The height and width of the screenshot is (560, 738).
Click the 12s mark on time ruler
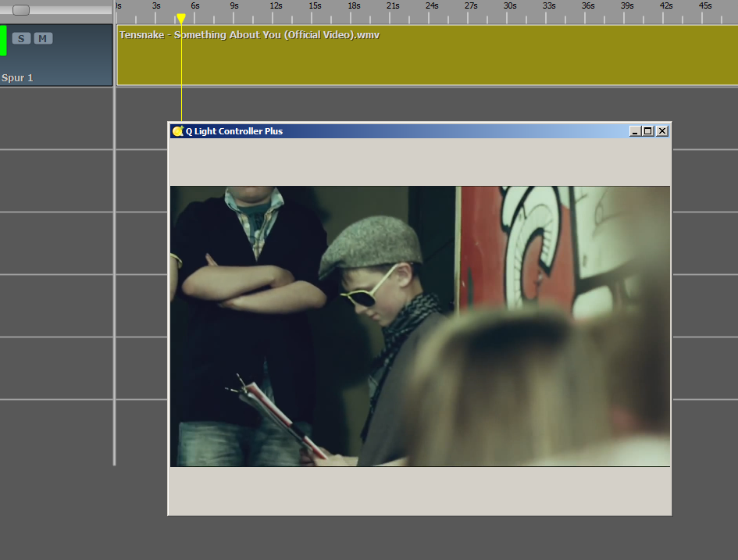[x=276, y=6]
